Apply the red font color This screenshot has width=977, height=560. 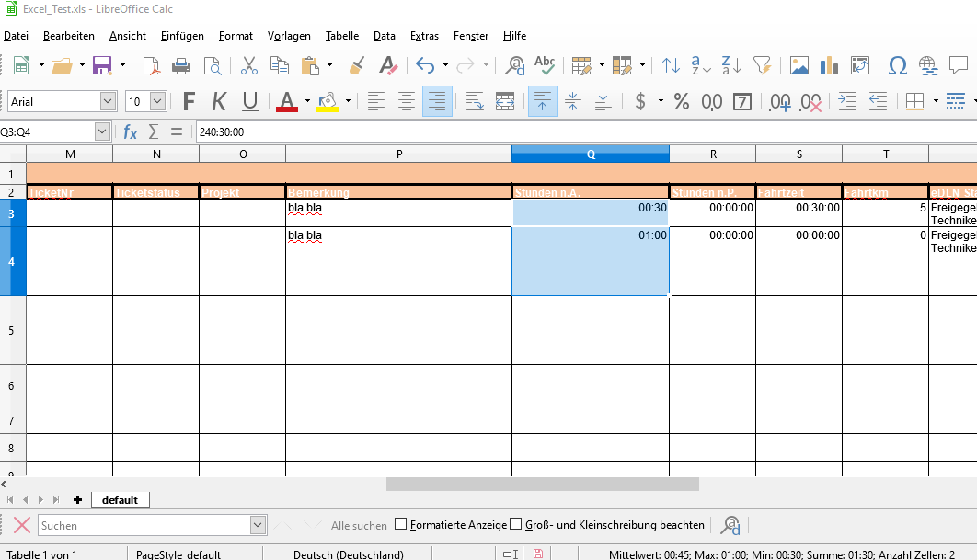287,101
